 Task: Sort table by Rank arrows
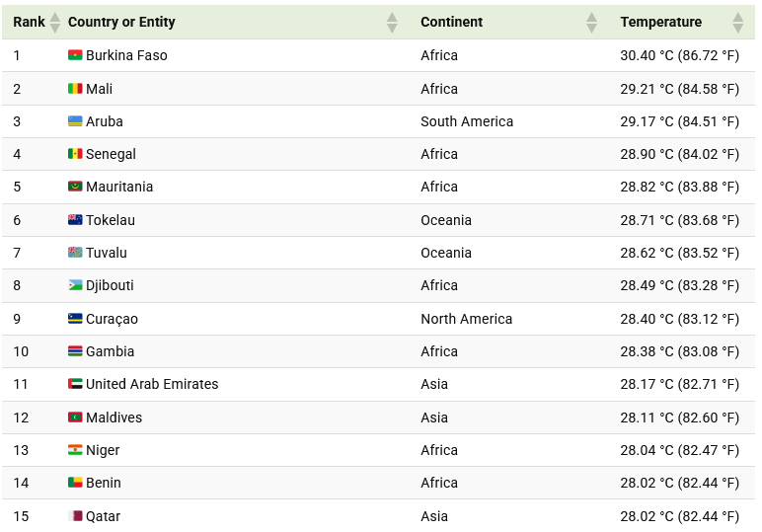(54, 22)
